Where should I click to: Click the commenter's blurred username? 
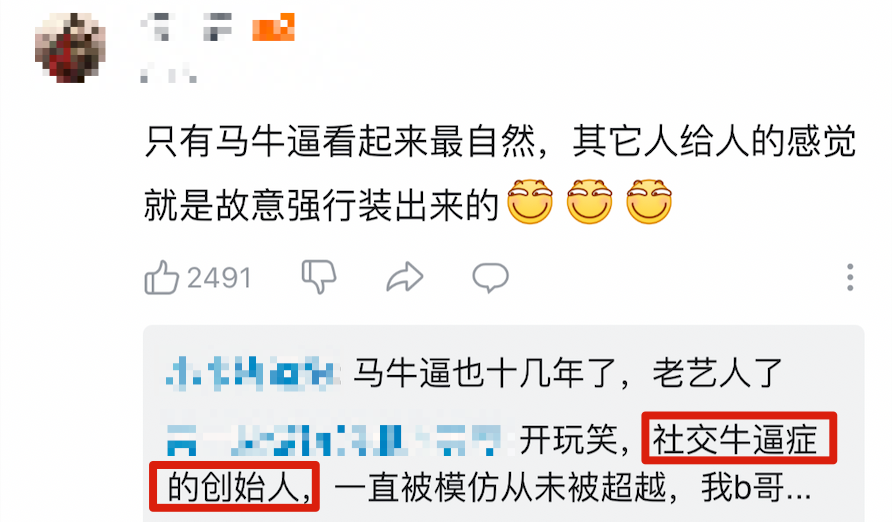tap(187, 27)
